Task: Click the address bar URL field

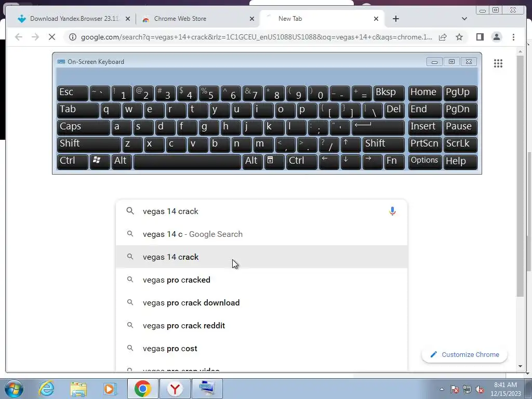Action: (257, 37)
